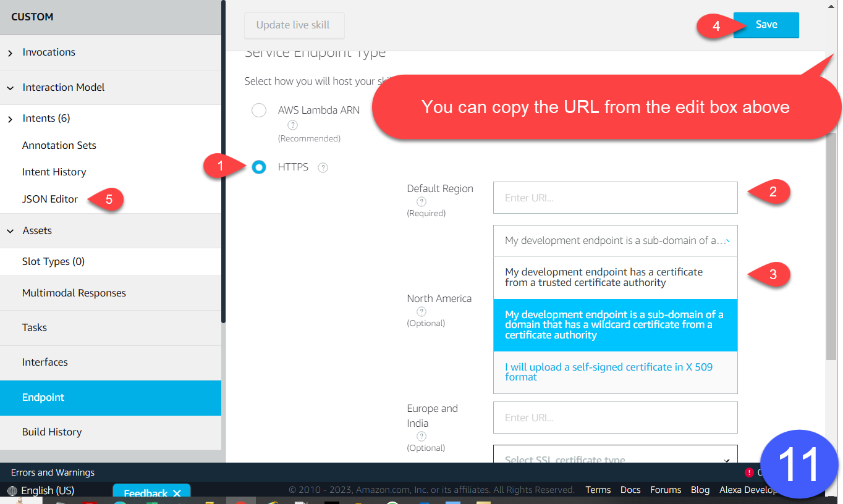The height and width of the screenshot is (504, 843).
Task: Click the help icon next to HTTPS
Action: [323, 167]
